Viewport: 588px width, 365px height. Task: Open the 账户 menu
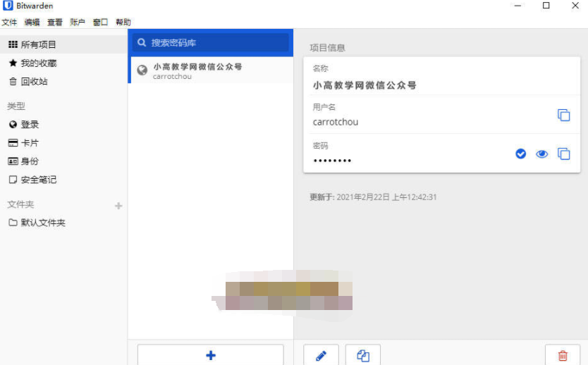(x=78, y=23)
